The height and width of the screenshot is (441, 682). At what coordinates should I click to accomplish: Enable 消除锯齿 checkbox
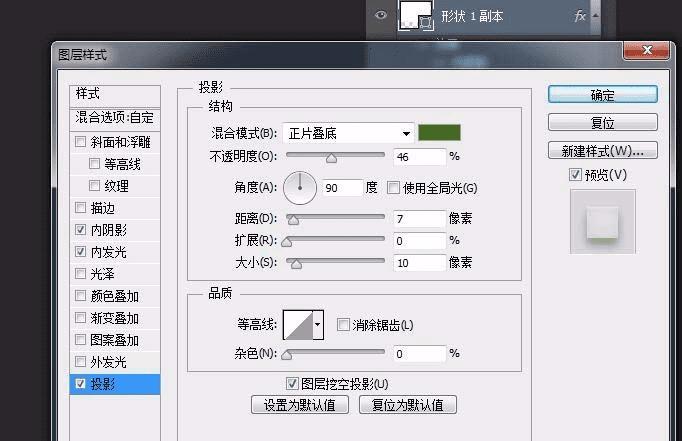[343, 324]
